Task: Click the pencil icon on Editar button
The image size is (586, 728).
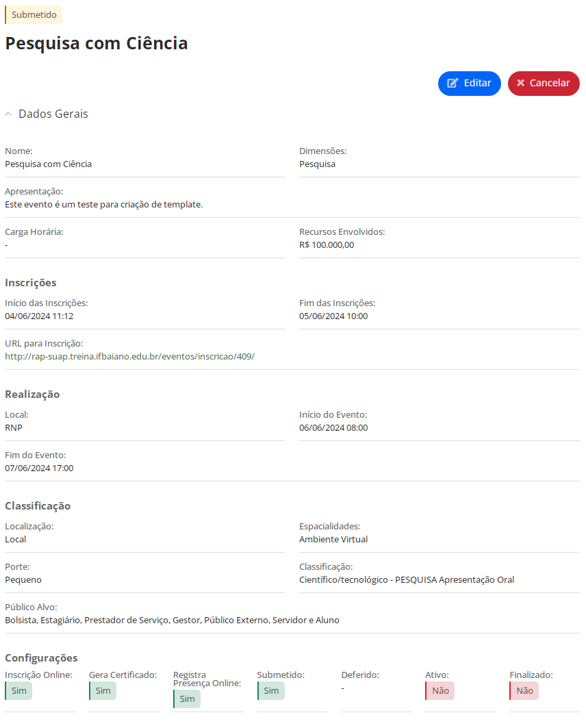Action: pyautogui.click(x=453, y=83)
